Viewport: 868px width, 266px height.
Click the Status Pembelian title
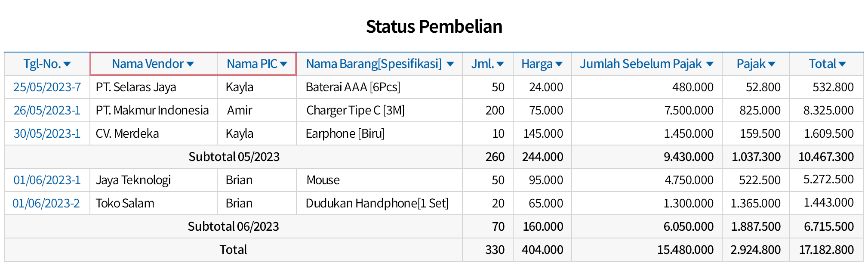[x=434, y=27]
